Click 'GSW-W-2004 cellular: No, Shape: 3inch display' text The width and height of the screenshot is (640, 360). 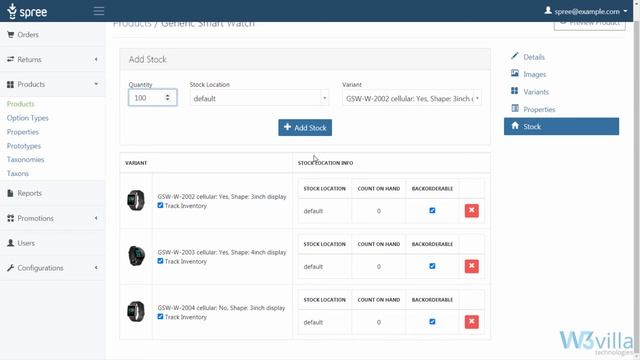(x=221, y=308)
